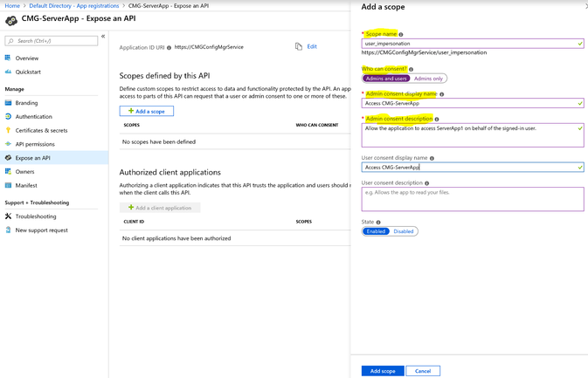The width and height of the screenshot is (588, 378).
Task: Cancel the Add a scope panel
Action: click(423, 371)
